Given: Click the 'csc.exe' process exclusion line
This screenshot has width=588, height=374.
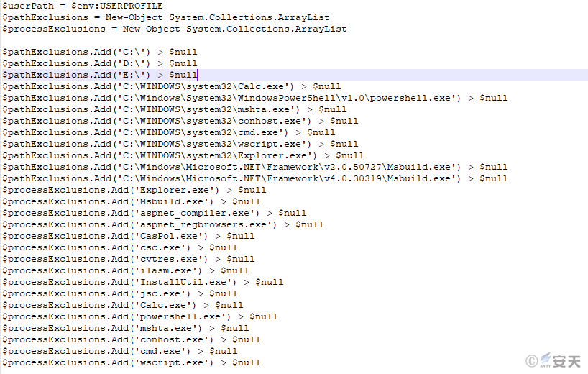Looking at the screenshot, I should [119, 247].
